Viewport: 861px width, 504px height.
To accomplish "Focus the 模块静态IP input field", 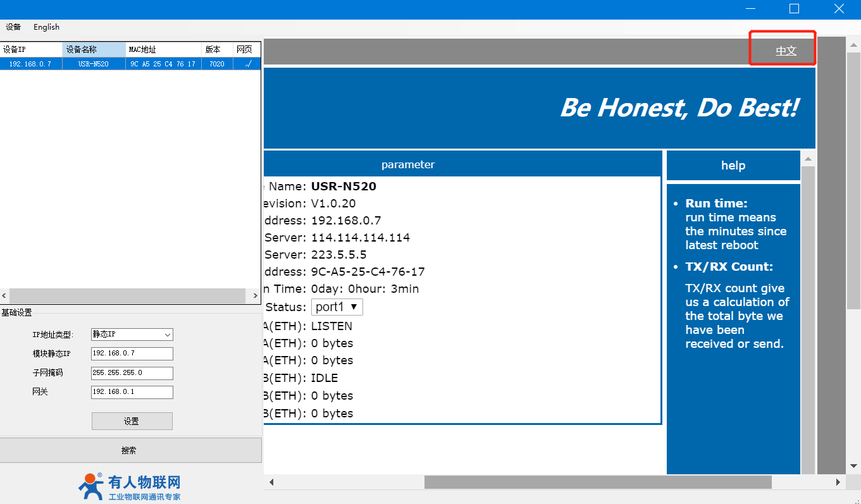I will click(132, 353).
